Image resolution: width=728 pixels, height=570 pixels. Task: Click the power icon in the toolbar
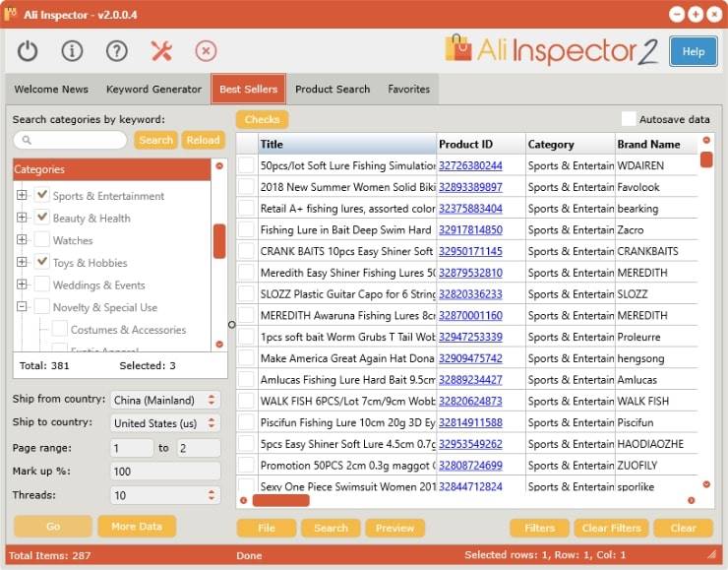(x=28, y=51)
